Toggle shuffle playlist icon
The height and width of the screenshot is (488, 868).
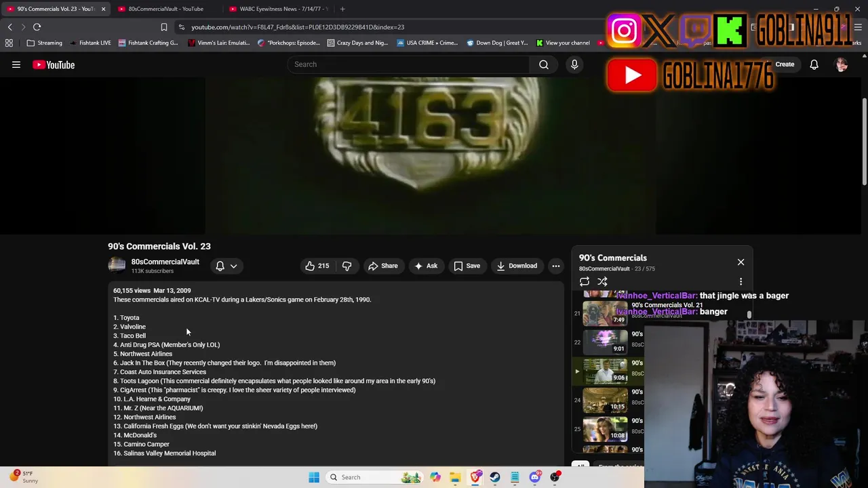pos(602,281)
